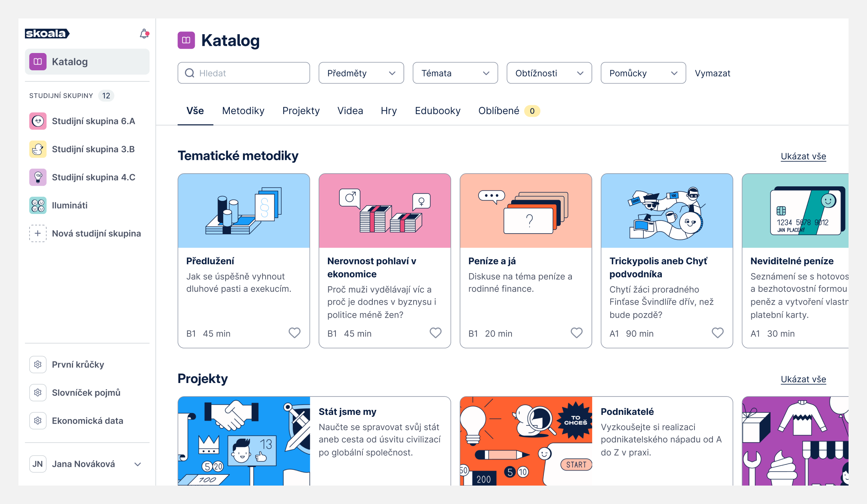Click the gear icon beside Ekonomická data
Viewport: 867px width, 504px height.
(38, 421)
